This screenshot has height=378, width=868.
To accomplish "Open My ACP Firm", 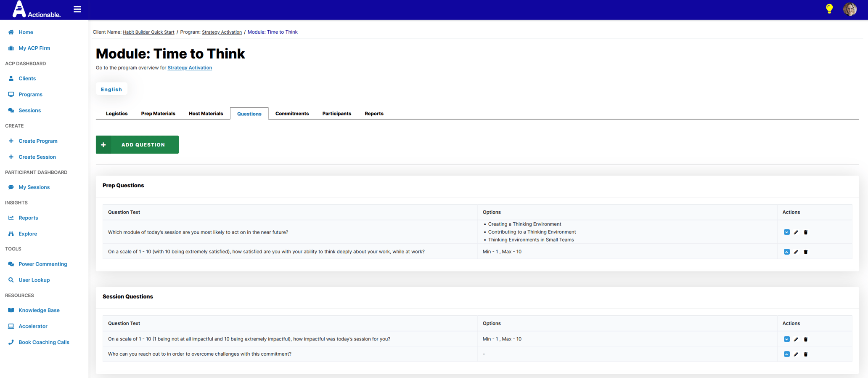I will (34, 48).
